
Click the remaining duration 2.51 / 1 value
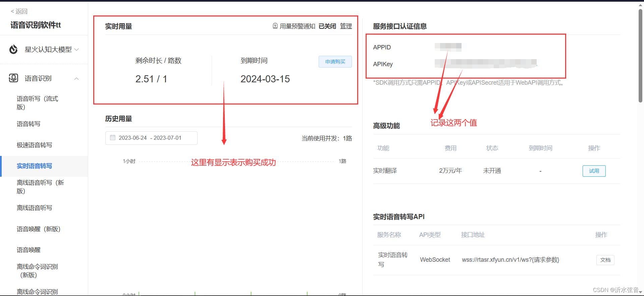click(151, 79)
